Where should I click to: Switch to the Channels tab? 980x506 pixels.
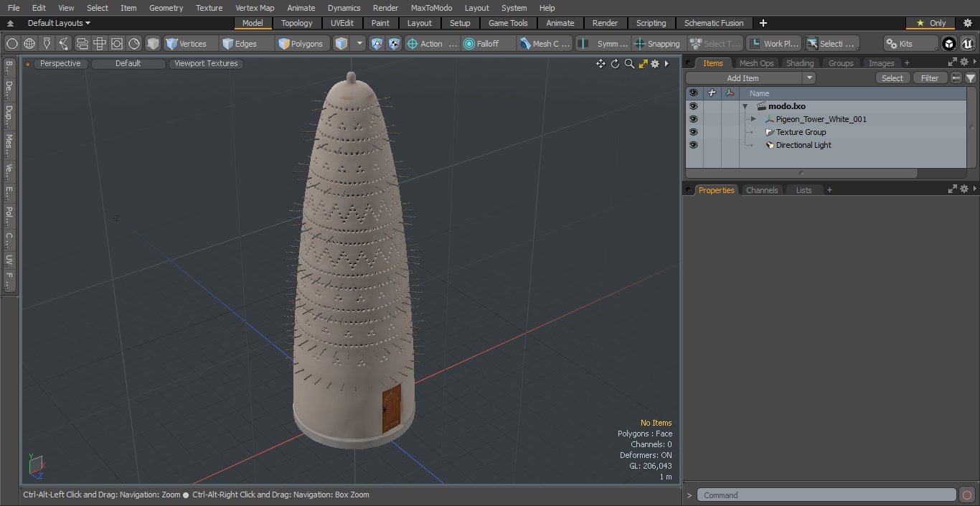(762, 190)
